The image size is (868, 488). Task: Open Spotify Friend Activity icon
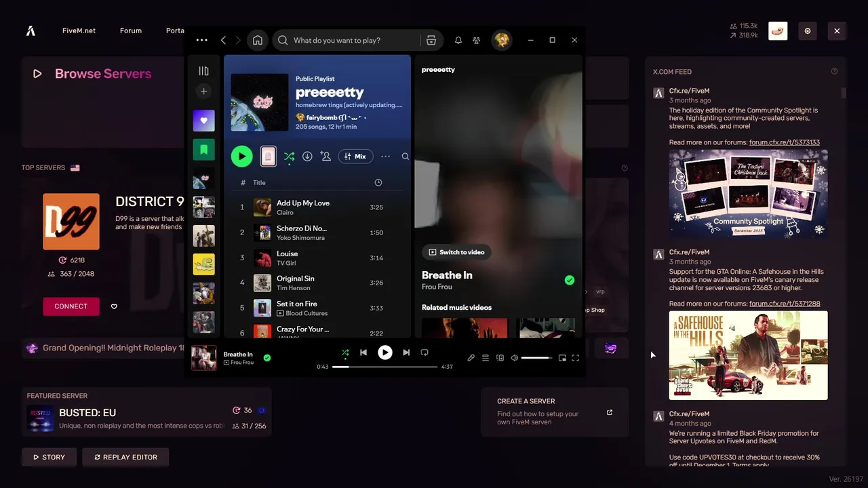click(477, 40)
